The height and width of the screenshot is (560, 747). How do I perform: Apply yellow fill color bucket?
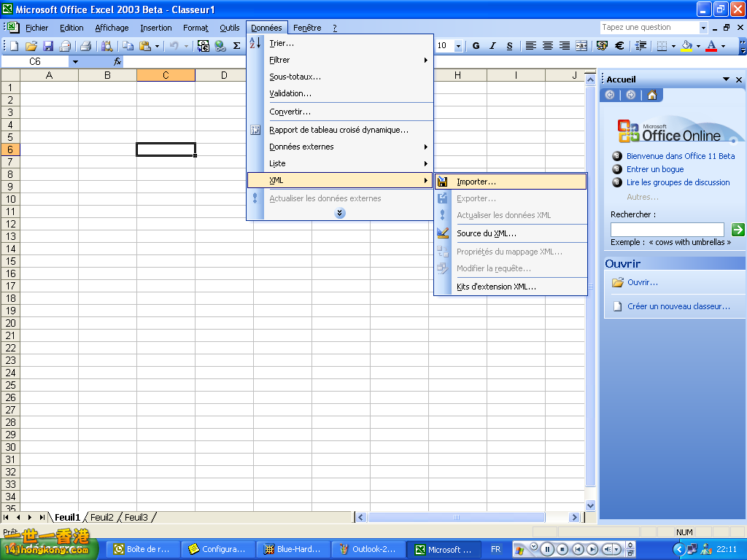pos(686,46)
